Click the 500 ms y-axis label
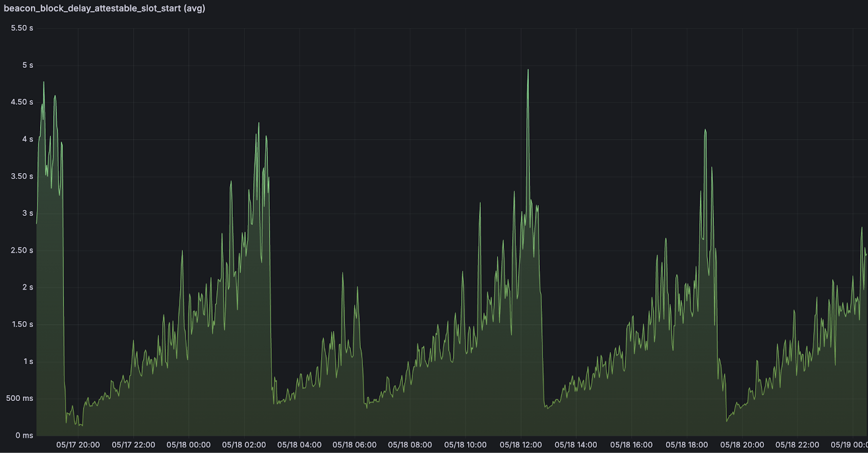The image size is (868, 453). pyautogui.click(x=20, y=398)
